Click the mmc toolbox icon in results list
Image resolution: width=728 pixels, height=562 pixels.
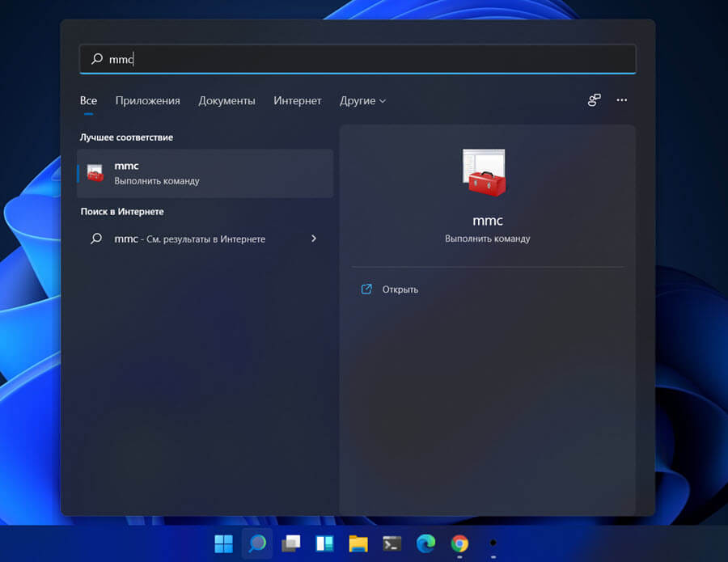pos(95,173)
